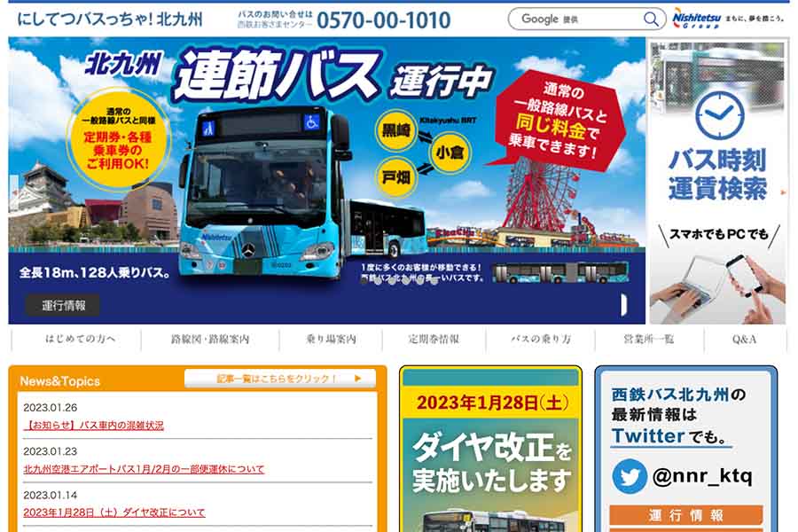Screen dimensions: 798x532
Task: Click the 2023年1月28日(土) date header
Action: tap(491, 403)
